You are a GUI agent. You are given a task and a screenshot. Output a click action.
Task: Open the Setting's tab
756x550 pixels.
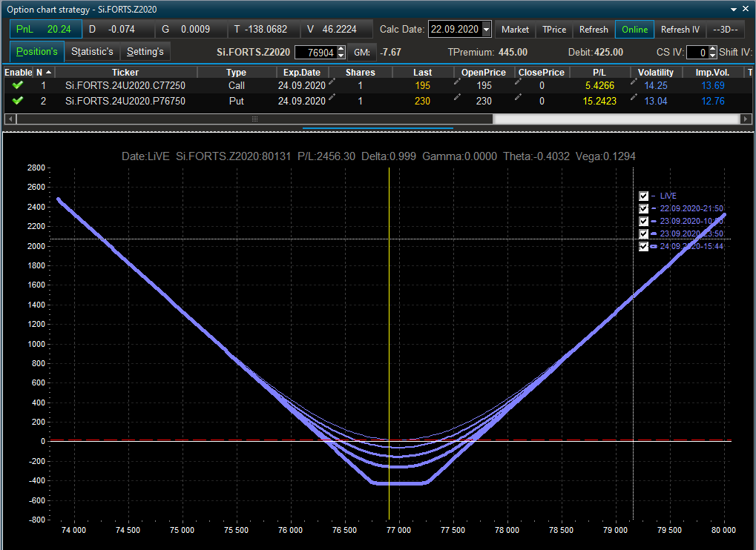coord(145,52)
